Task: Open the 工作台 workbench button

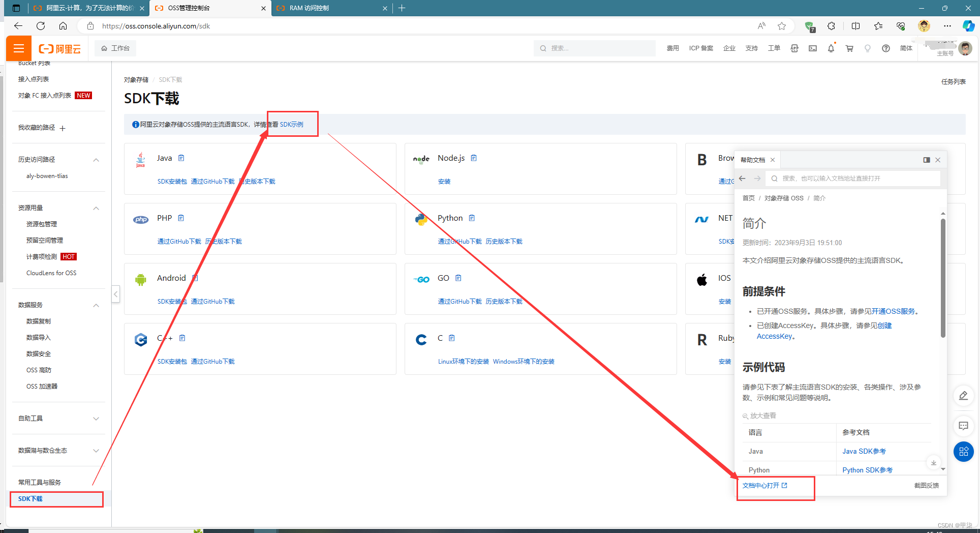Action: point(115,48)
